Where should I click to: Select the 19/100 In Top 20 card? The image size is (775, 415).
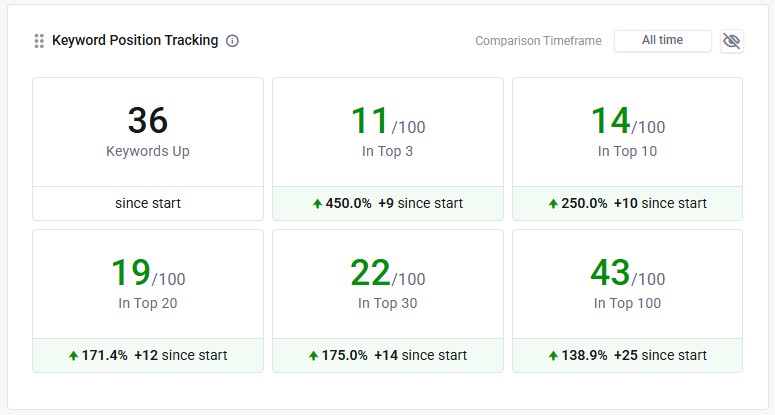tap(148, 284)
